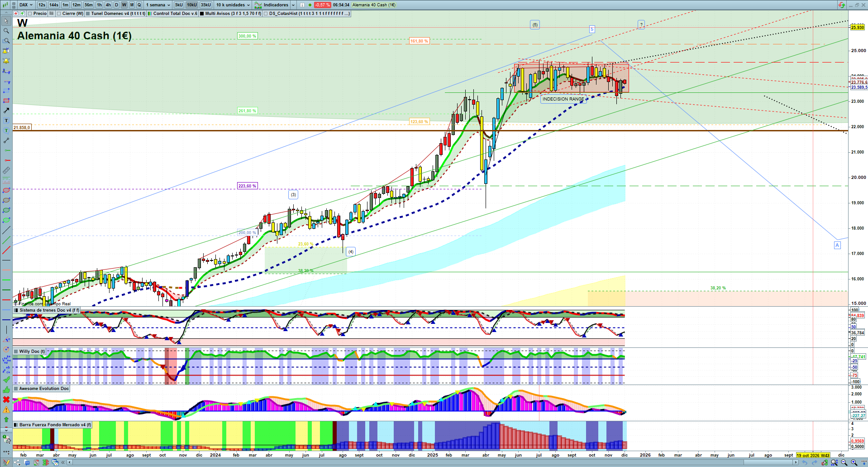Select the red diagonal line tool
Viewport: 868px width, 467px height.
point(6,250)
